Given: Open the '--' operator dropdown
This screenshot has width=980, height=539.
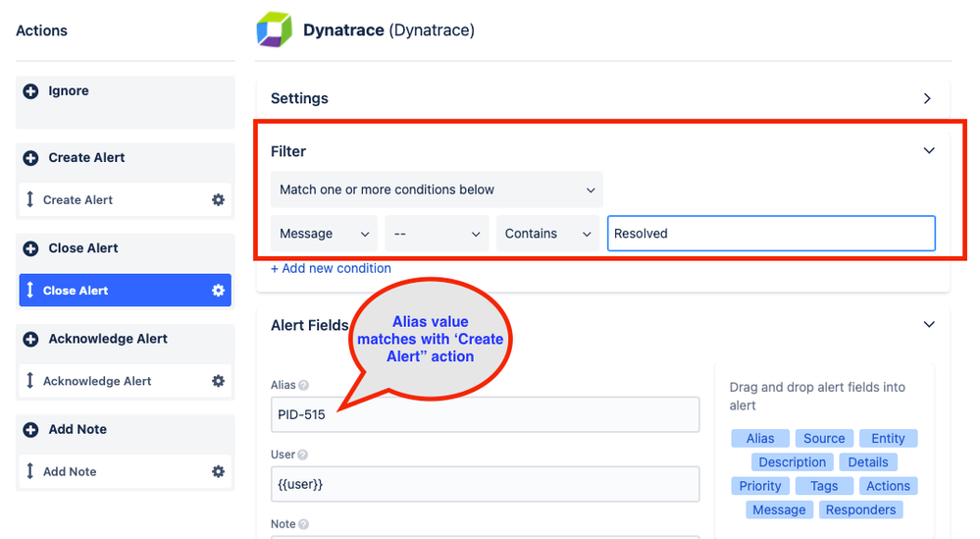Looking at the screenshot, I should (x=437, y=234).
